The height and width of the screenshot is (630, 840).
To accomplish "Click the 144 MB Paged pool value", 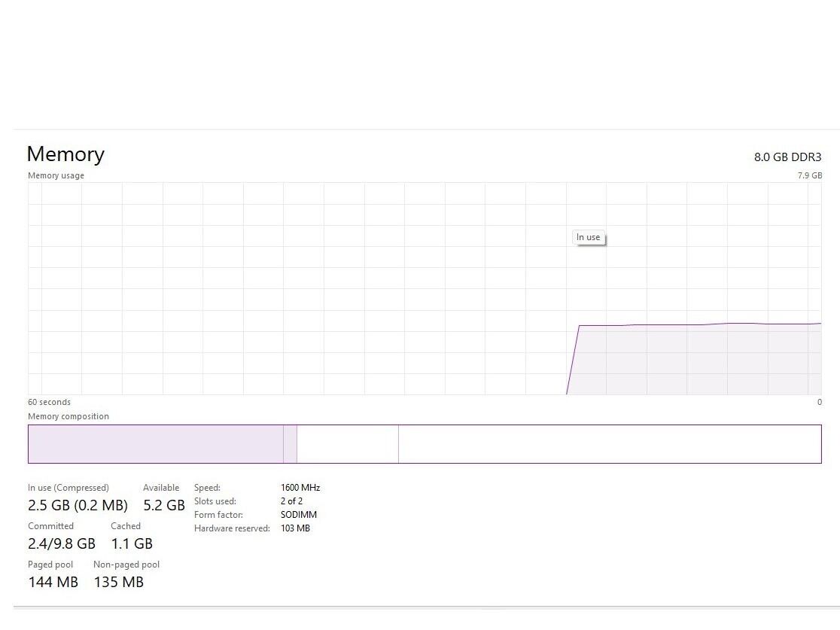I will (53, 582).
